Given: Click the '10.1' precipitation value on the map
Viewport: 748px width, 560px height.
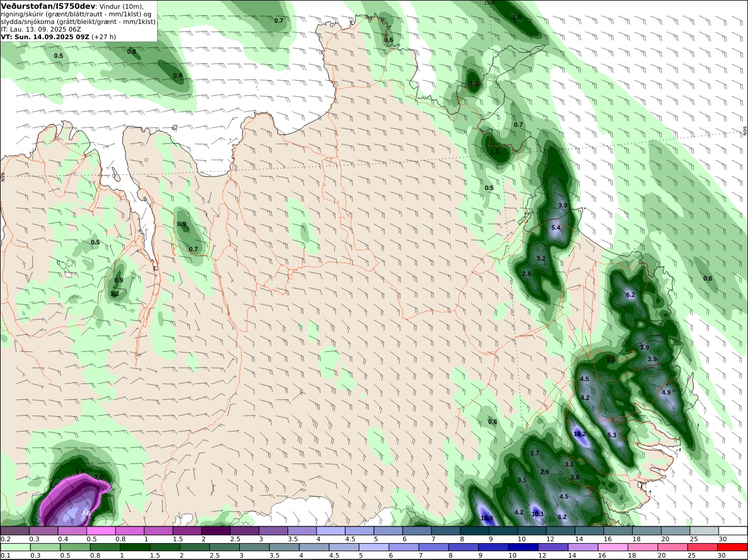Looking at the screenshot, I should click(538, 514).
